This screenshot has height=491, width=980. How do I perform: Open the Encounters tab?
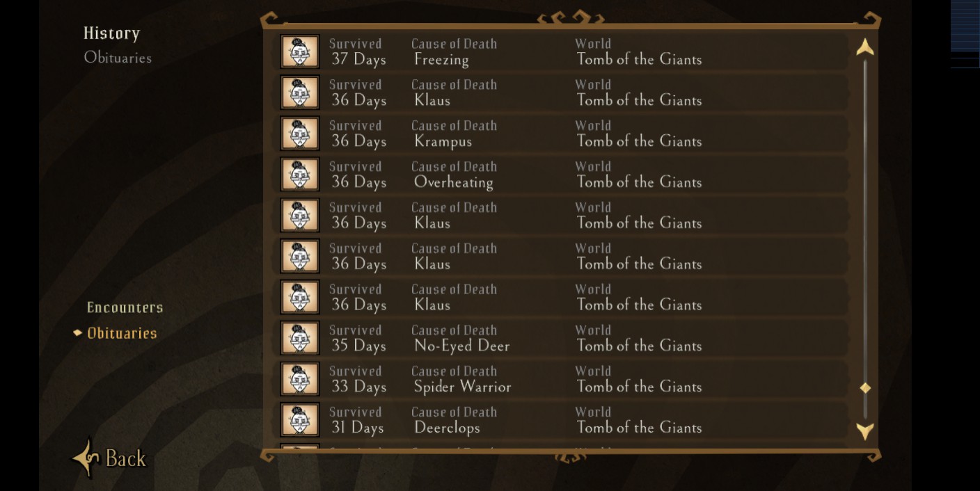(125, 307)
